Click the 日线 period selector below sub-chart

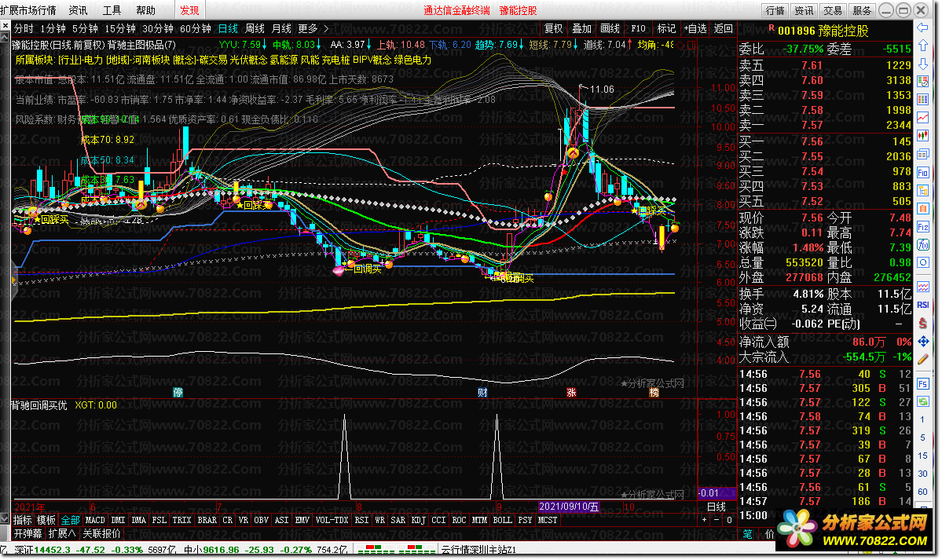[716, 507]
